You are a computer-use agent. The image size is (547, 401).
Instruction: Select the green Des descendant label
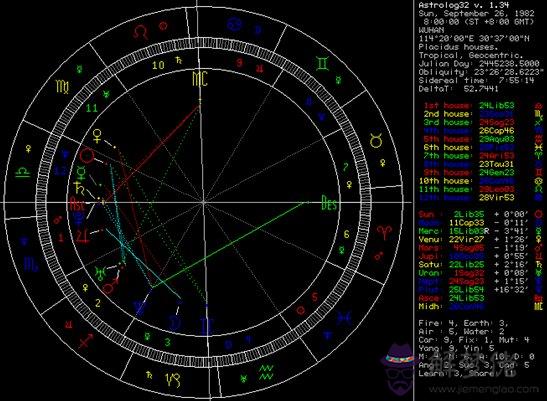329,203
